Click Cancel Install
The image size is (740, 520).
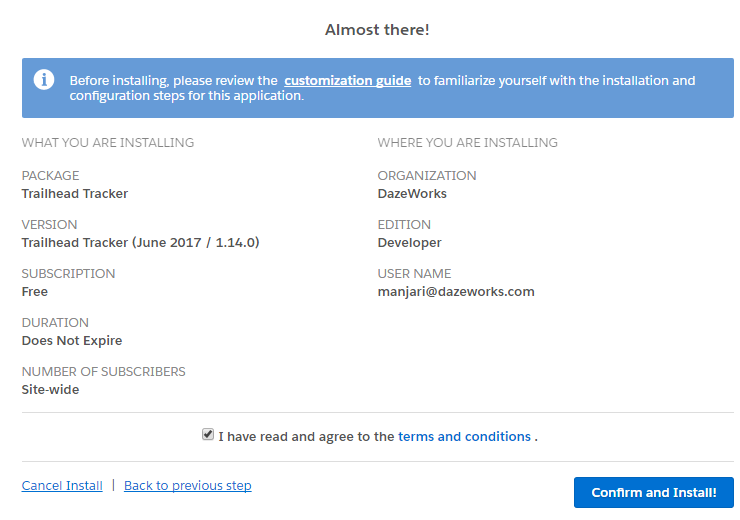tap(62, 486)
